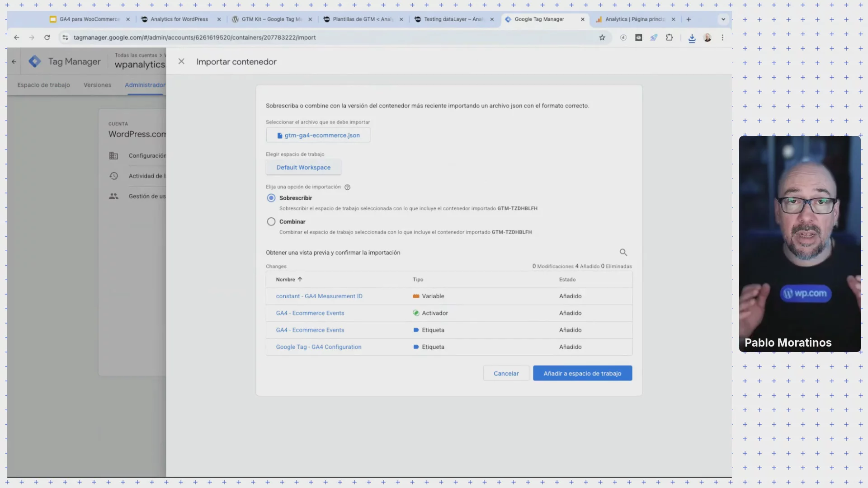The height and width of the screenshot is (488, 868).
Task: Reload the page
Action: (47, 38)
